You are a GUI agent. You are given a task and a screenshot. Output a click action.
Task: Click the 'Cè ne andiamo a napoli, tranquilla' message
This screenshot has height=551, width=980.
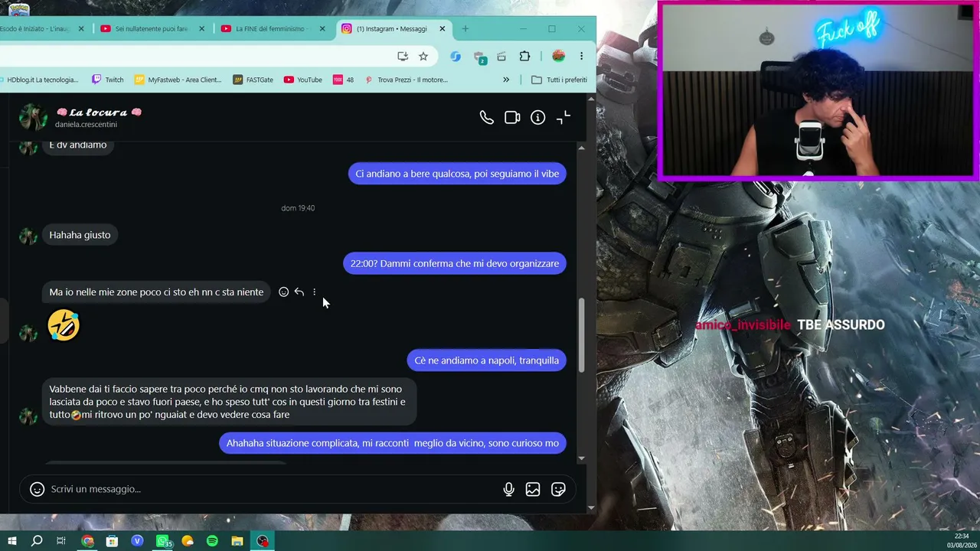pyautogui.click(x=487, y=360)
